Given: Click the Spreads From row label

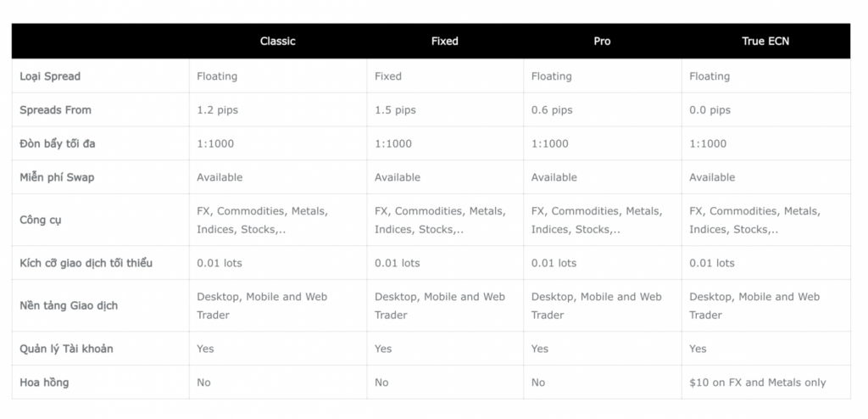Looking at the screenshot, I should (55, 110).
